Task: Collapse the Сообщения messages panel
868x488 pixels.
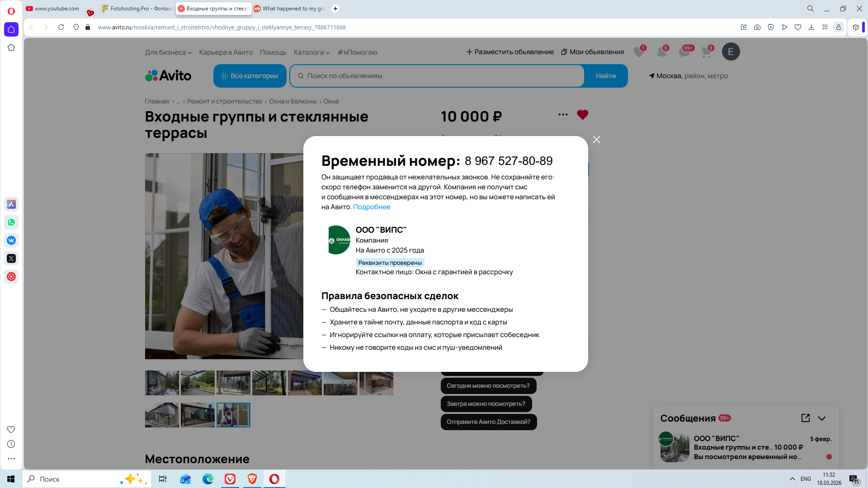Action: tap(822, 418)
